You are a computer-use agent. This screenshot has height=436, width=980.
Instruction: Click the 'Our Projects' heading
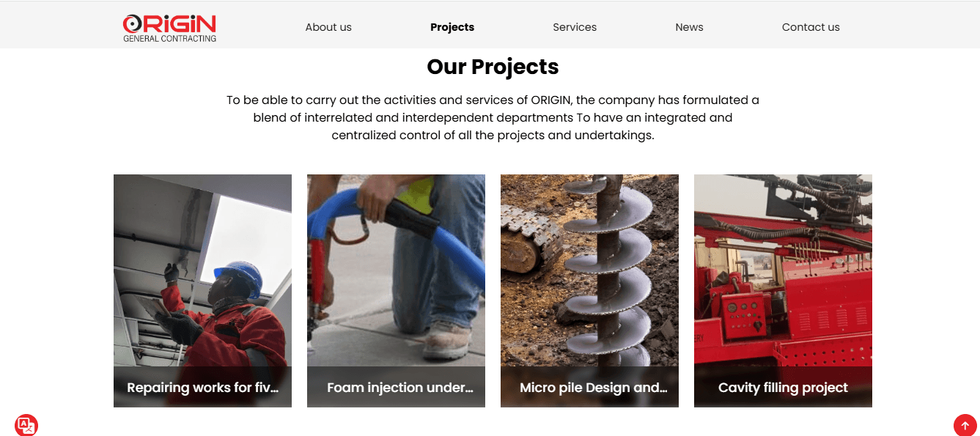493,67
